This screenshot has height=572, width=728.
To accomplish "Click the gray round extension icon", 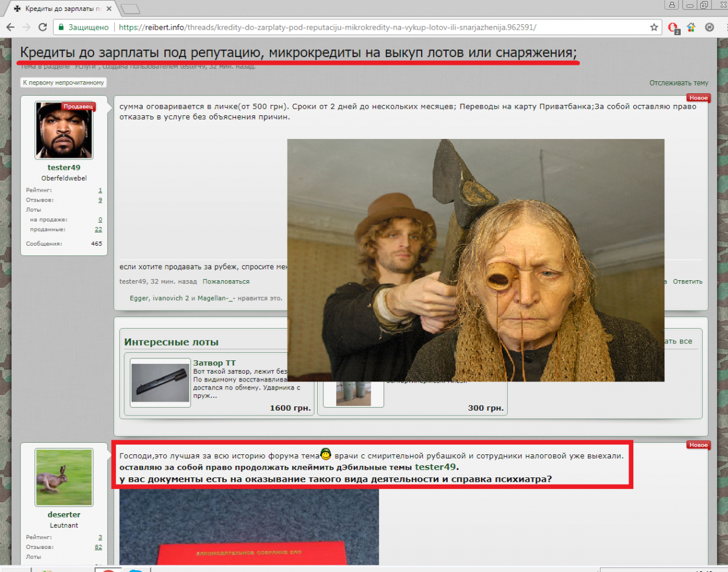I will tap(709, 27).
